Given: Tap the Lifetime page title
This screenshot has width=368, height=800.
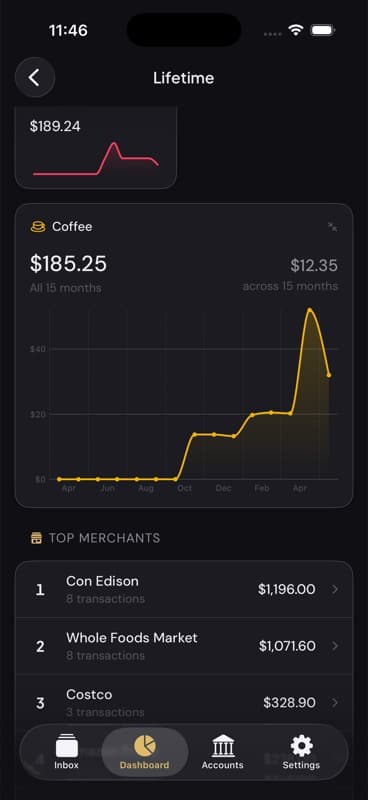Looking at the screenshot, I should click(x=184, y=78).
